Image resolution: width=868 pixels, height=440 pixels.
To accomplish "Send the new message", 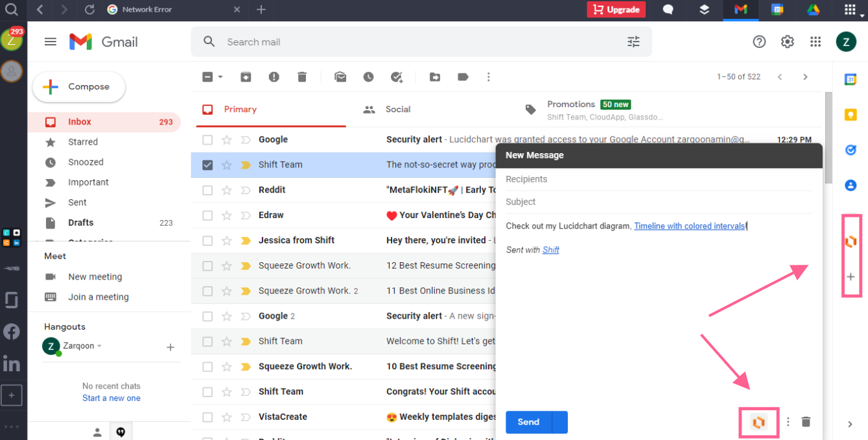I will click(528, 422).
